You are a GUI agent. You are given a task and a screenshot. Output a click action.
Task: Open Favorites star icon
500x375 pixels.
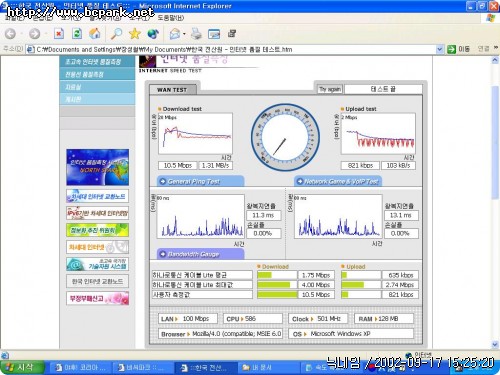135,34
